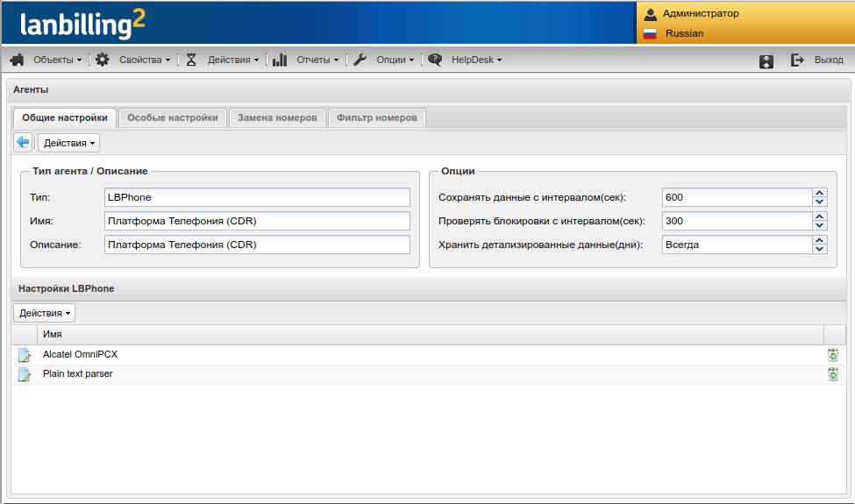
Task: Open the Объекты menu
Action: pyautogui.click(x=57, y=60)
